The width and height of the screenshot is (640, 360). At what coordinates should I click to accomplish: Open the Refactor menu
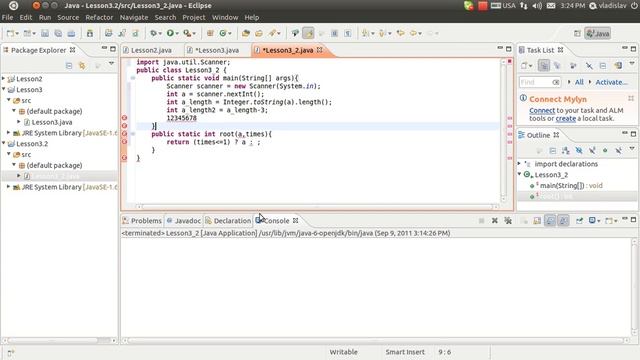[99, 18]
